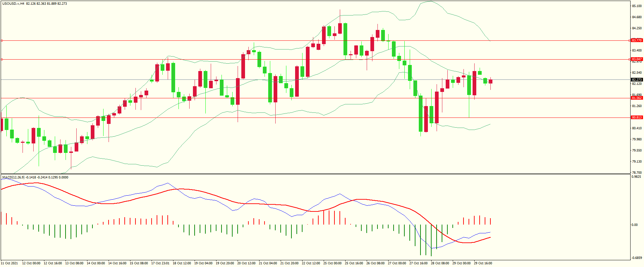Select the red 83.770 price level label
Image resolution: width=644 pixels, height=267 pixels.
(637, 40)
